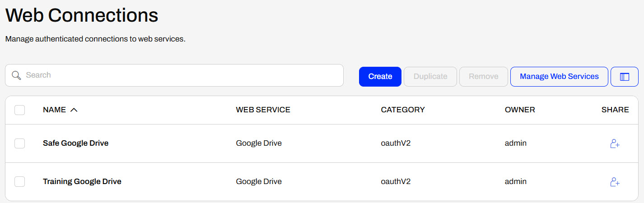The image size is (644, 203).
Task: Toggle the sort arrow beside NAME
Action: (x=74, y=110)
